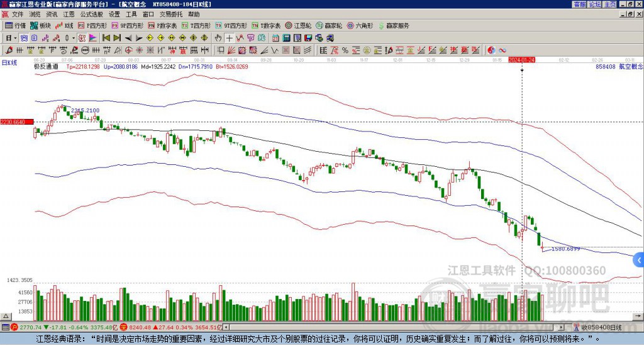Open the 六角形 hexagon tool
644x345 pixels.
360,25
